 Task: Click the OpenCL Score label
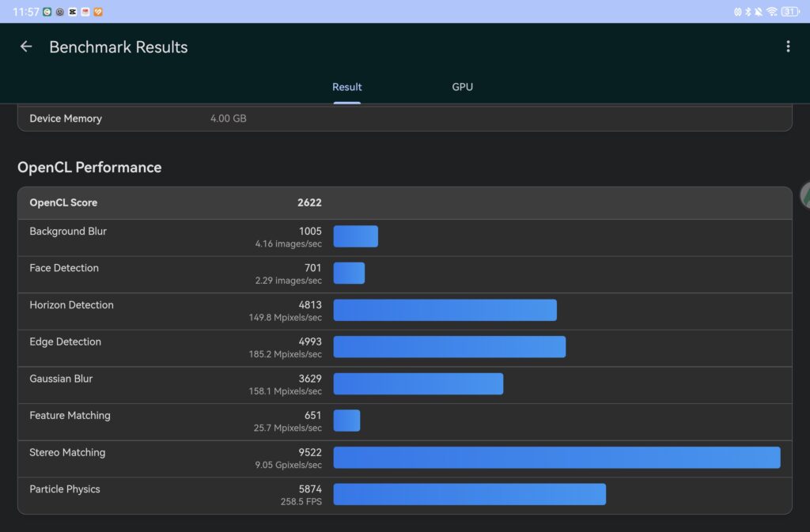click(x=63, y=203)
